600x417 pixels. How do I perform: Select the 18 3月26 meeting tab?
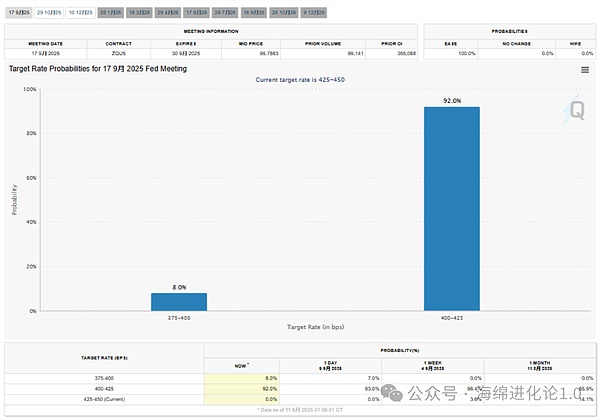pyautogui.click(x=139, y=13)
